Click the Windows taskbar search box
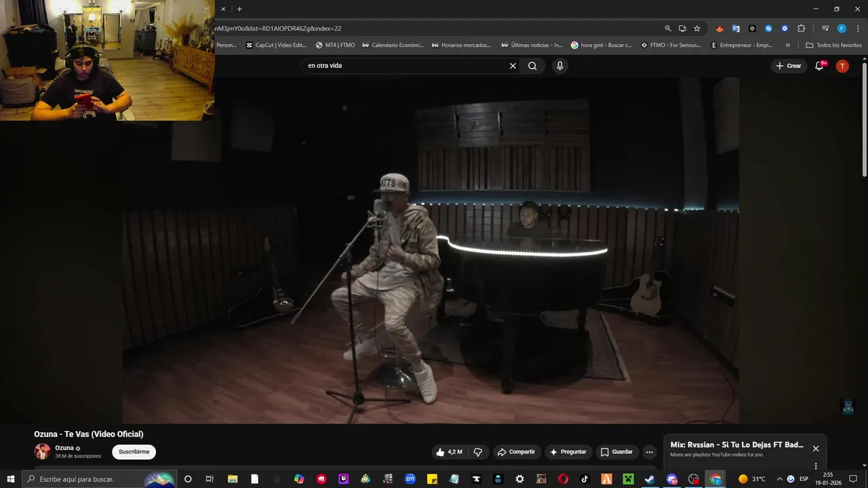Screen dimensions: 868x488 pyautogui.click(x=100, y=479)
